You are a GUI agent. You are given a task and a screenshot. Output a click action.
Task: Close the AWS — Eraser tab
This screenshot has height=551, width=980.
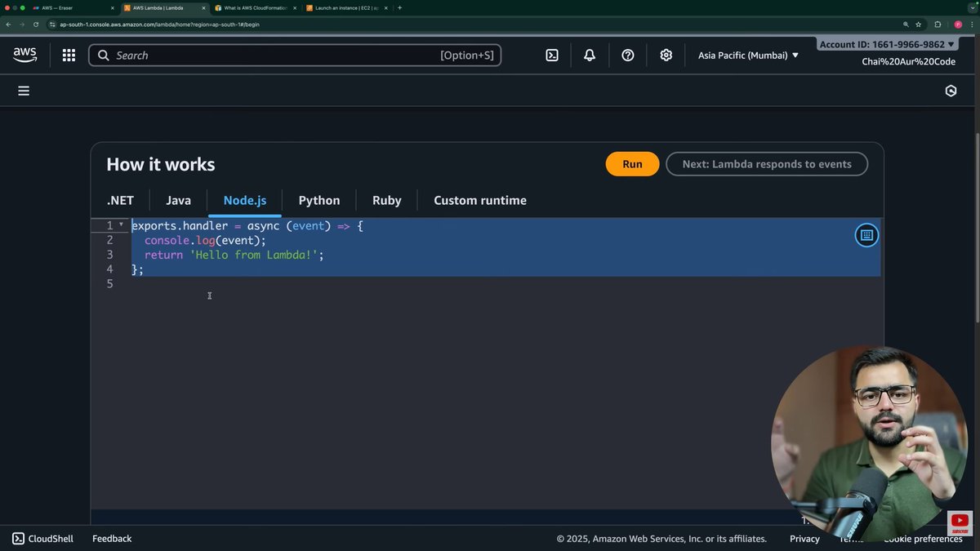click(x=112, y=8)
